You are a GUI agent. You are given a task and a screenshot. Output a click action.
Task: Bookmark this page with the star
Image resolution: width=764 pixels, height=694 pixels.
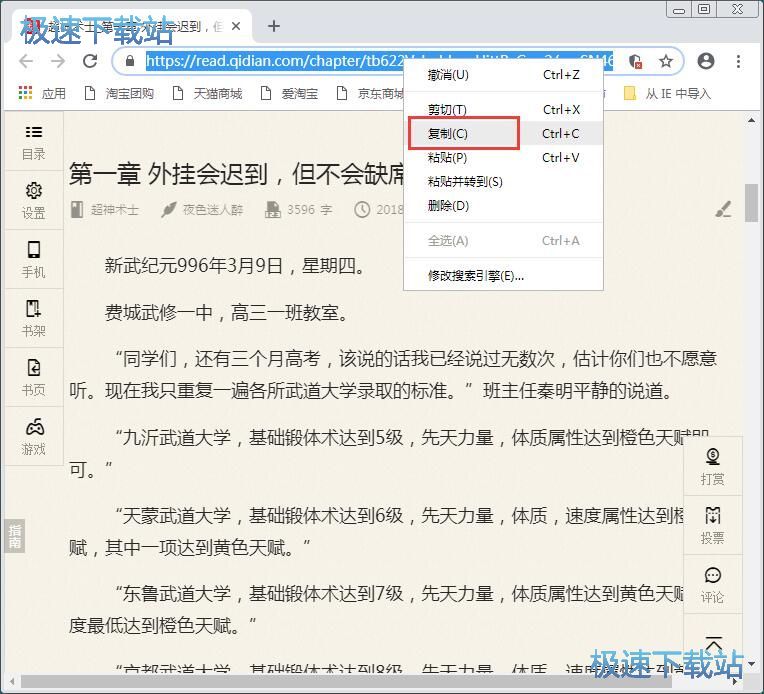(x=666, y=61)
